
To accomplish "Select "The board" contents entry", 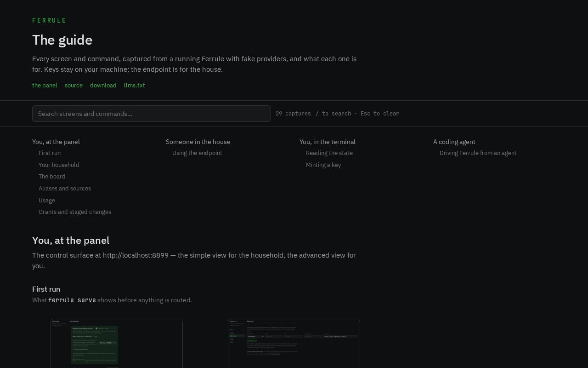I will point(52,177).
